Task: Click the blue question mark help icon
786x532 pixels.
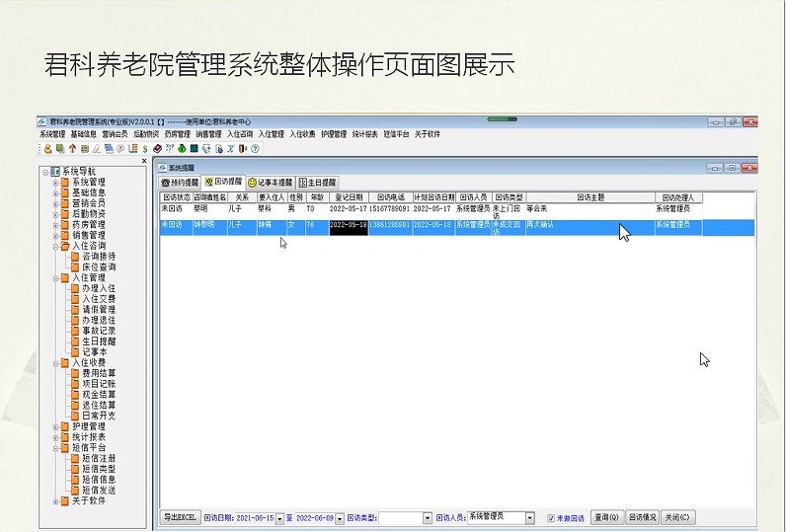Action: tap(255, 149)
